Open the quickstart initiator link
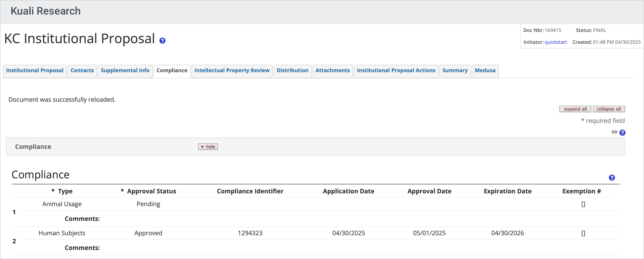The height and width of the screenshot is (259, 644). tap(556, 42)
